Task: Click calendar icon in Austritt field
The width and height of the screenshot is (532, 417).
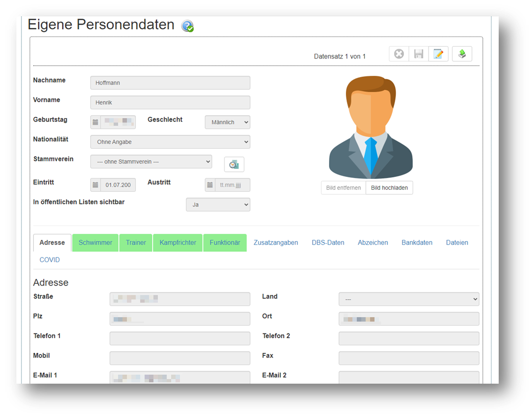Action: point(210,185)
